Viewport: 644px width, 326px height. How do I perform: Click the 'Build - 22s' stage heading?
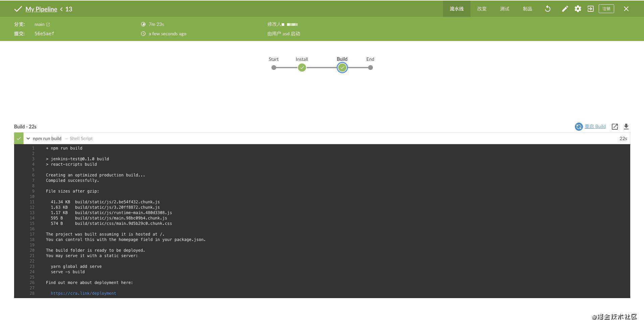(25, 127)
